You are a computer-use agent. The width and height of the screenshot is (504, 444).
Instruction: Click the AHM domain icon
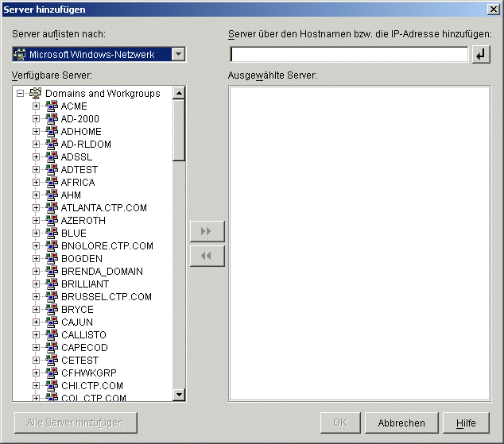coord(52,195)
